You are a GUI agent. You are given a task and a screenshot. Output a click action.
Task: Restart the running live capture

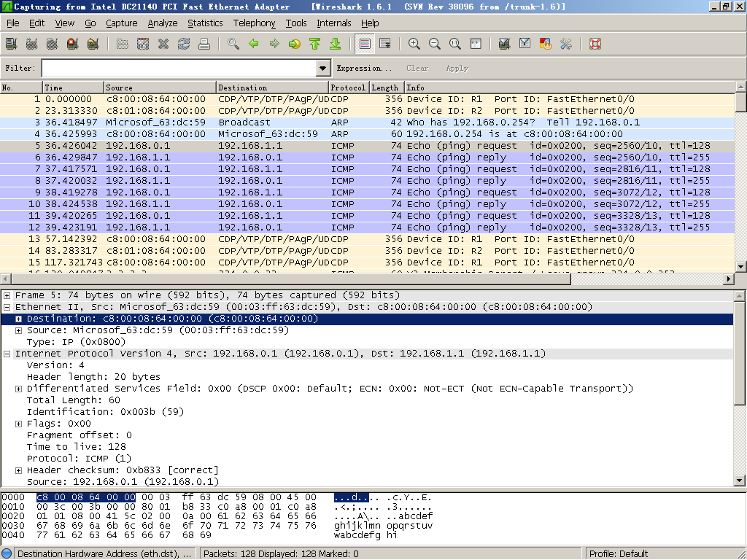coord(93,44)
